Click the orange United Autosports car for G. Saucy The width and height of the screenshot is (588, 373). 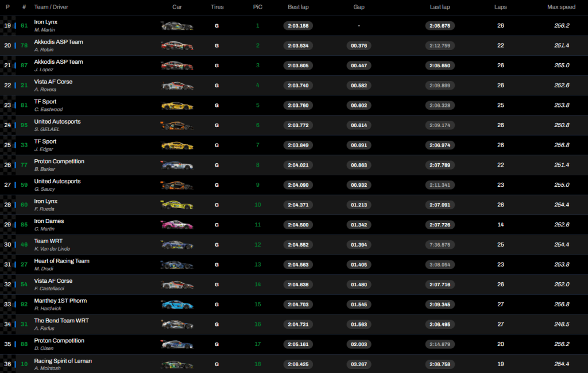[177, 185]
